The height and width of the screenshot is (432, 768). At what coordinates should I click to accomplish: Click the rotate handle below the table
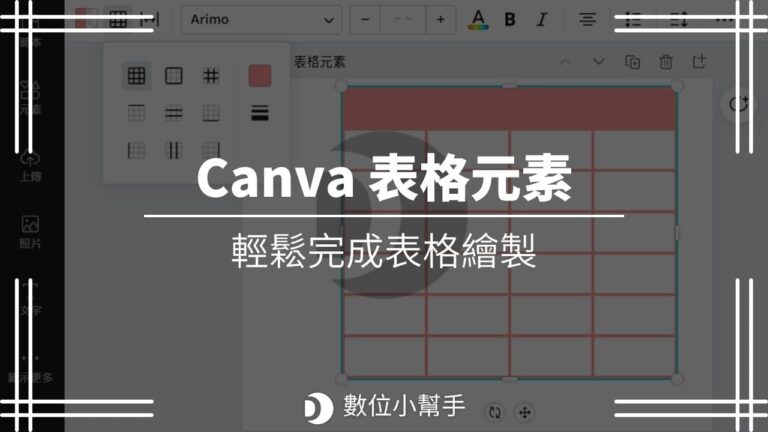click(495, 412)
